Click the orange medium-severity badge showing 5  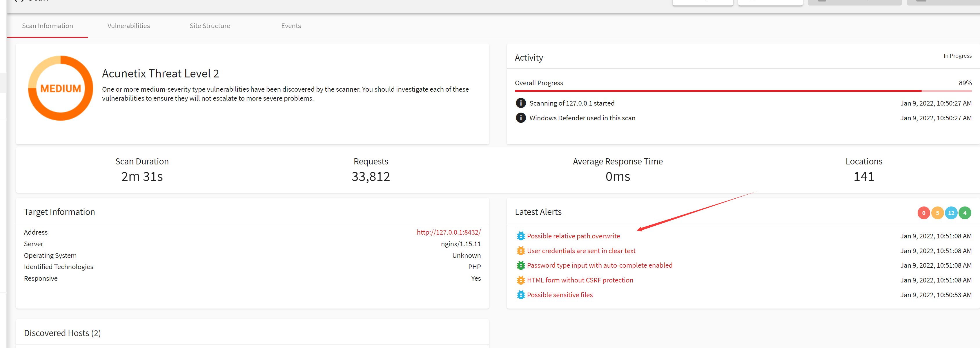click(x=937, y=213)
